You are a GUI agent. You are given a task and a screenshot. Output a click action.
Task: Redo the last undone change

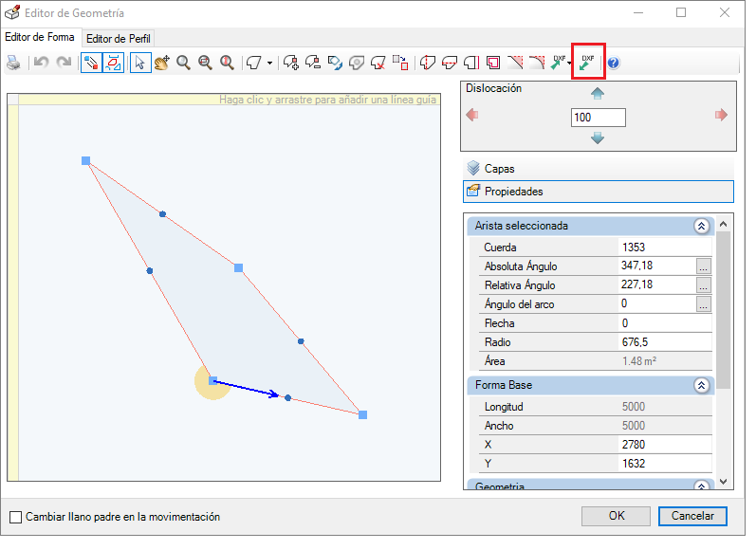coord(64,63)
